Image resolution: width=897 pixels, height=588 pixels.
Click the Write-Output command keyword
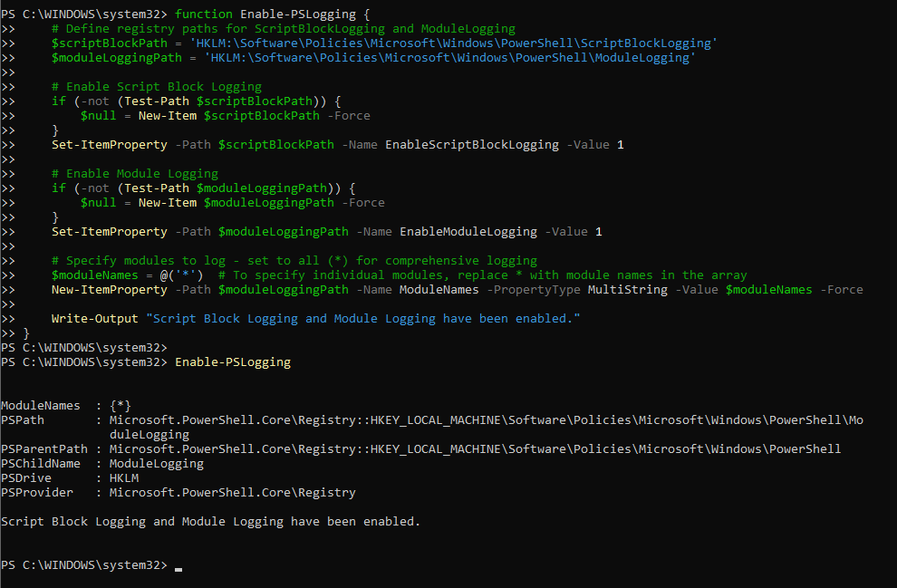[94, 319]
